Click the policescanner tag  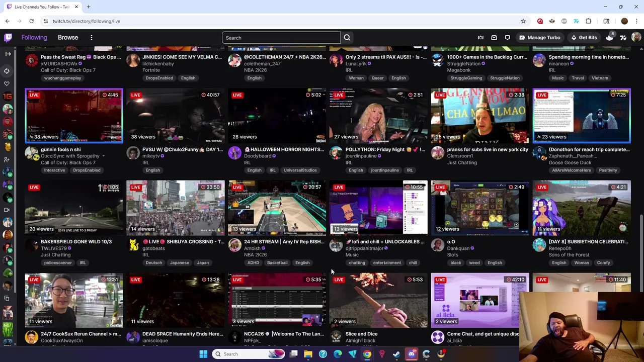[x=58, y=263]
